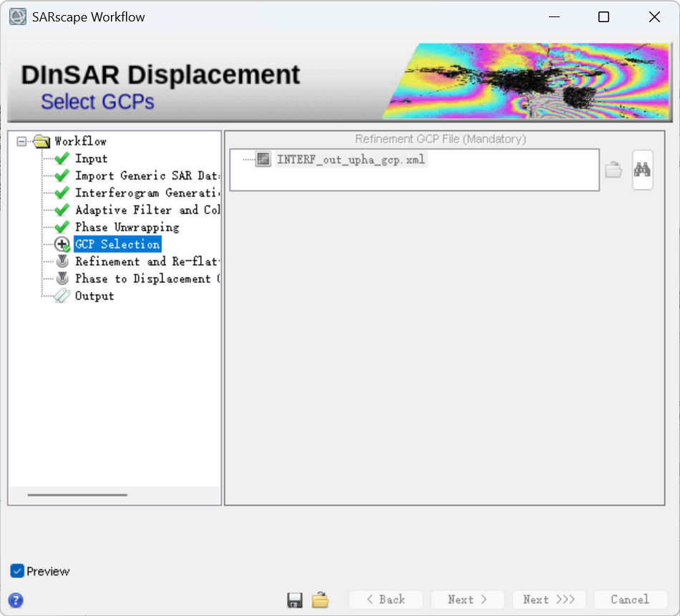This screenshot has height=616, width=680.
Task: Click the SARscape app icon in title bar
Action: point(18,17)
